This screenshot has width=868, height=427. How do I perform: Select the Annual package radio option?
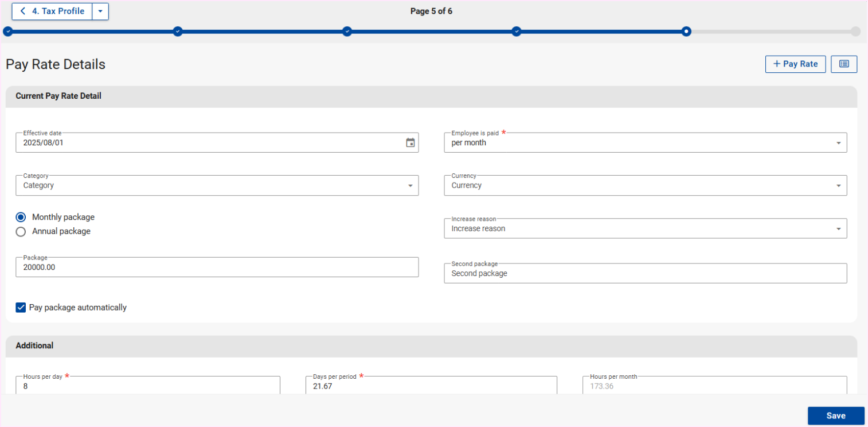pyautogui.click(x=21, y=232)
